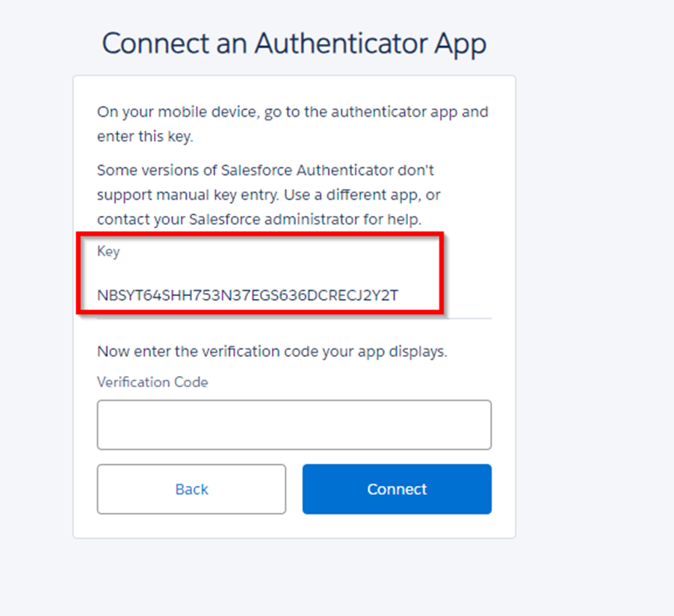Click the "Key" field label
Viewport: 674px width, 616px height.
click(x=108, y=252)
